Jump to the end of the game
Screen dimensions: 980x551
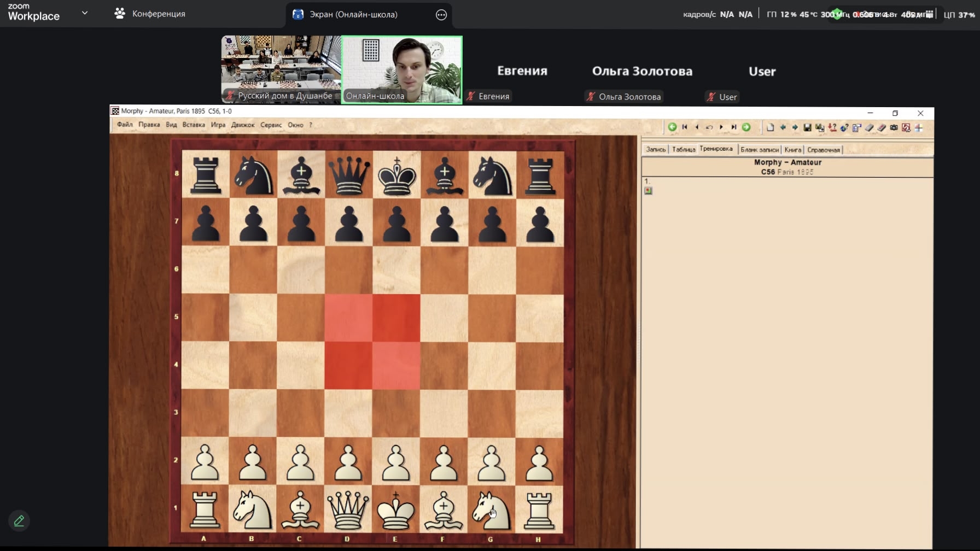734,127
